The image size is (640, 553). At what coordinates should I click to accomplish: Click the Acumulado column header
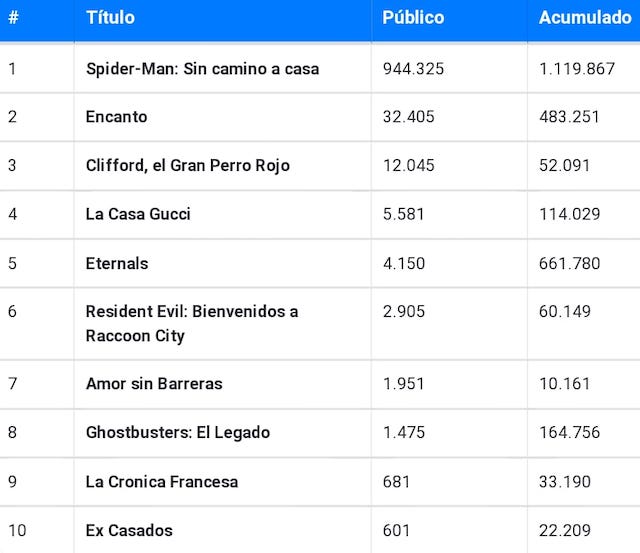585,18
